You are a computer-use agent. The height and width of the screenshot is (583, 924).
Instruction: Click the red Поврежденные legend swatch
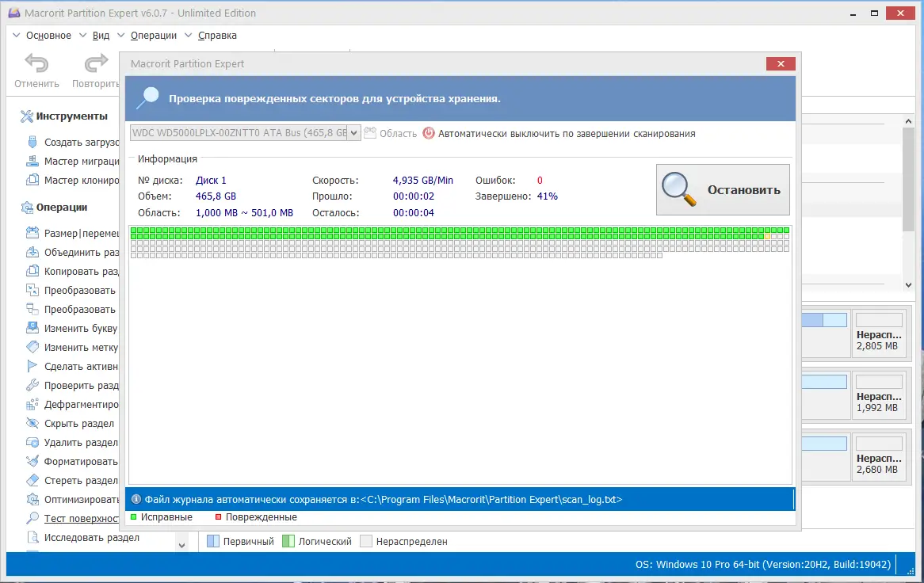[x=218, y=516]
